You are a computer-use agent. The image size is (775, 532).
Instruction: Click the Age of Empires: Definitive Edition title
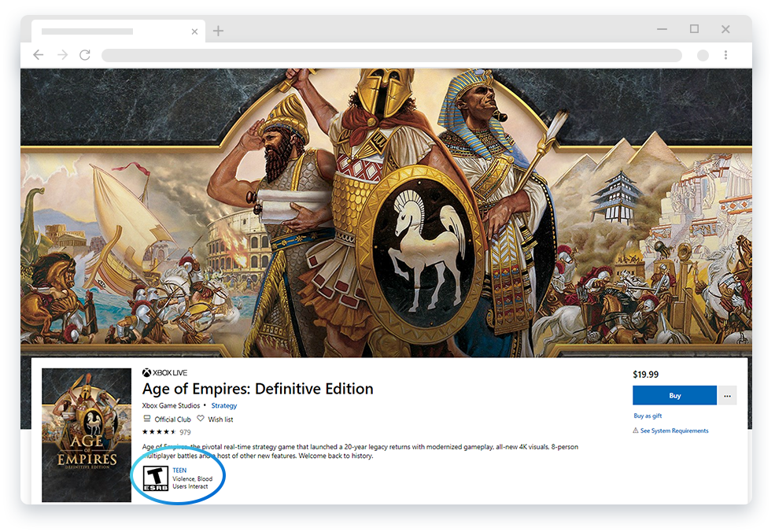[x=257, y=389]
